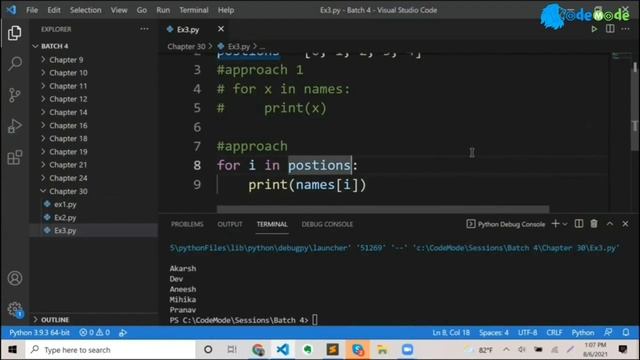Open the Selection menu
Screen dimensions: 640x360
(x=85, y=10)
